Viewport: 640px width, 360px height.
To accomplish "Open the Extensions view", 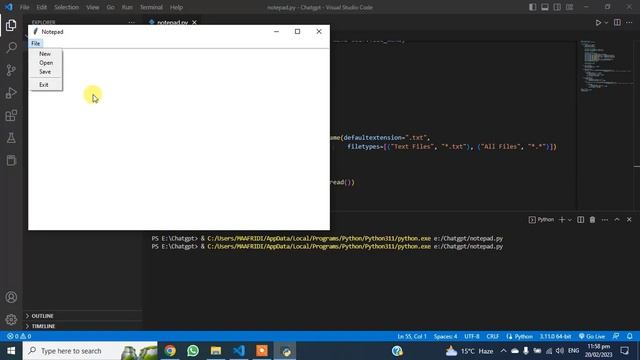I will (11, 116).
